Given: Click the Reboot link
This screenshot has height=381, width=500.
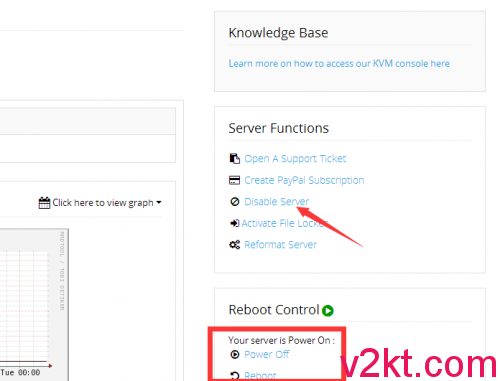Looking at the screenshot, I should pos(260,376).
